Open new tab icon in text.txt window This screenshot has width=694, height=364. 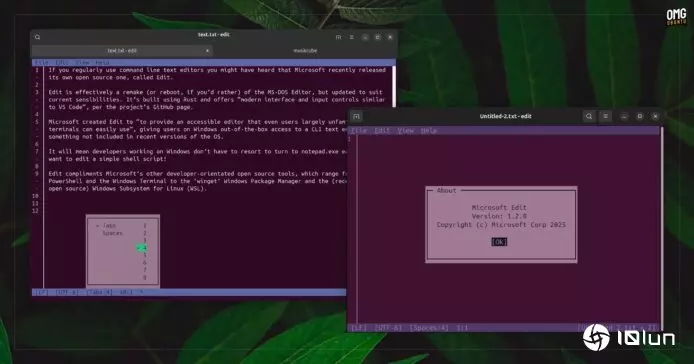click(339, 37)
